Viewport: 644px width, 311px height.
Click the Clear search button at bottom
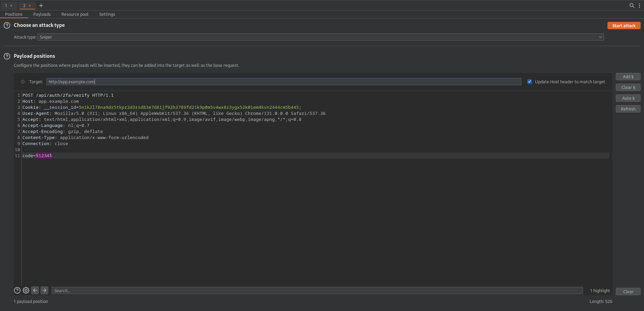coord(628,292)
